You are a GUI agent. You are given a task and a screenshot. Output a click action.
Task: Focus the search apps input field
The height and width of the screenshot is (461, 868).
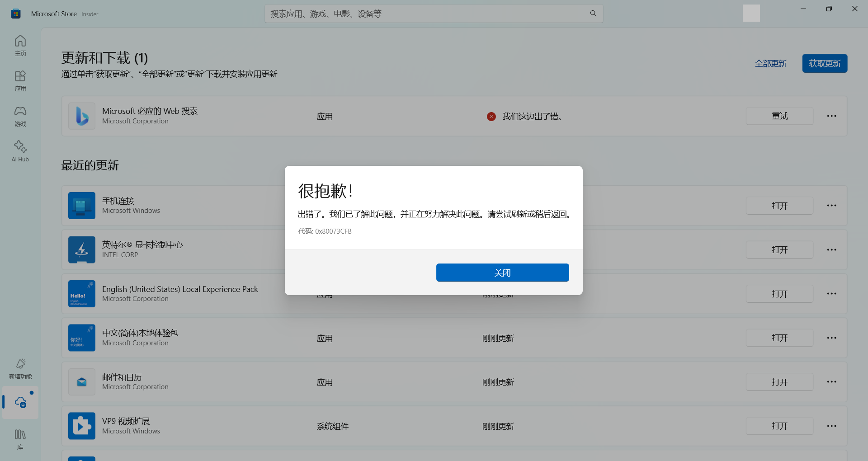click(x=434, y=14)
